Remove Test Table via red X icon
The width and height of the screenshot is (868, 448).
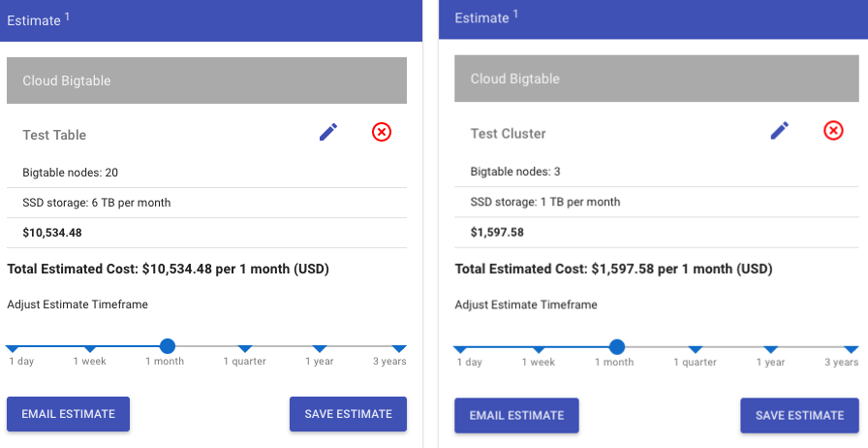382,132
